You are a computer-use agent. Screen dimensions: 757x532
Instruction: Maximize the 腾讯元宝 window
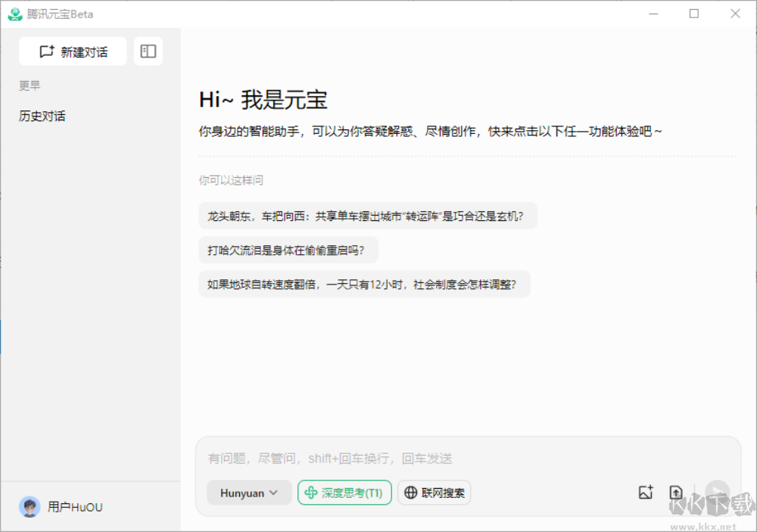694,14
